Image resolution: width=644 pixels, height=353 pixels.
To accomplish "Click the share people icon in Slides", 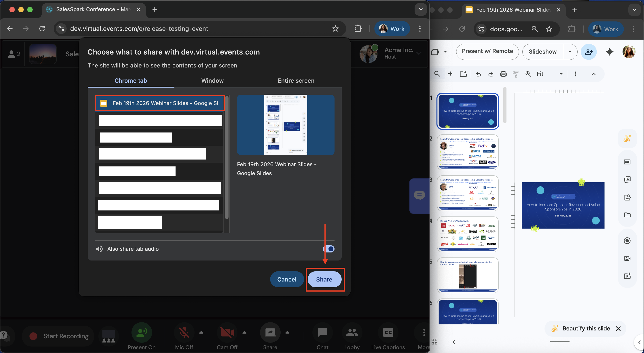I will coord(589,52).
